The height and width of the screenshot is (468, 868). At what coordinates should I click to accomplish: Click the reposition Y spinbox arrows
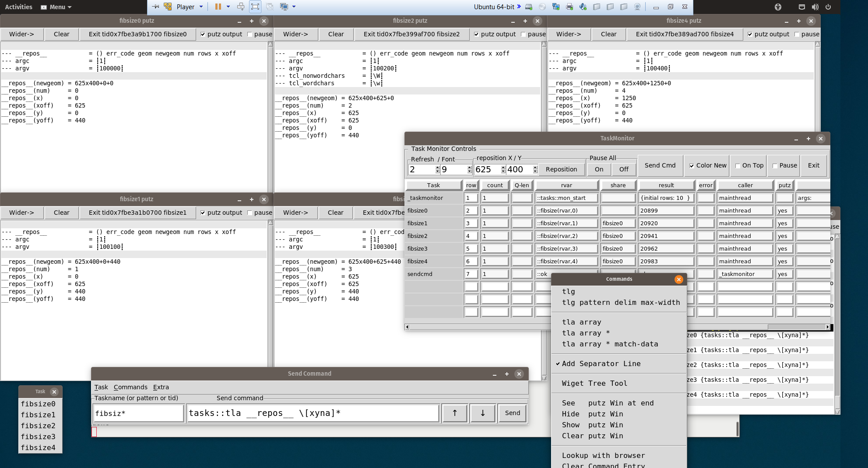[x=535, y=169]
